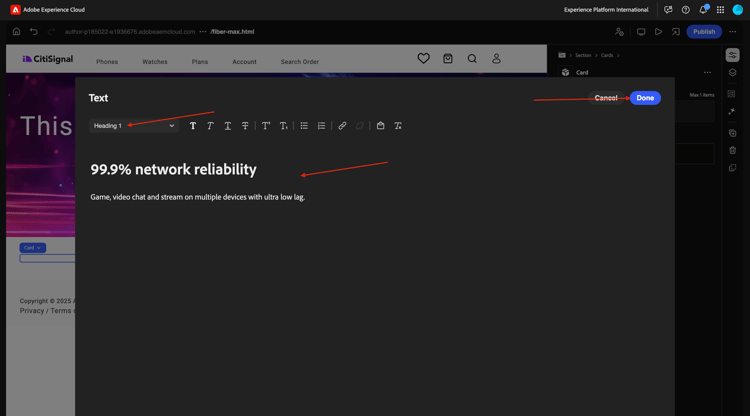Viewport: 750px width, 416px height.
Task: Open the Card component options ellipsis
Action: pyautogui.click(x=707, y=73)
